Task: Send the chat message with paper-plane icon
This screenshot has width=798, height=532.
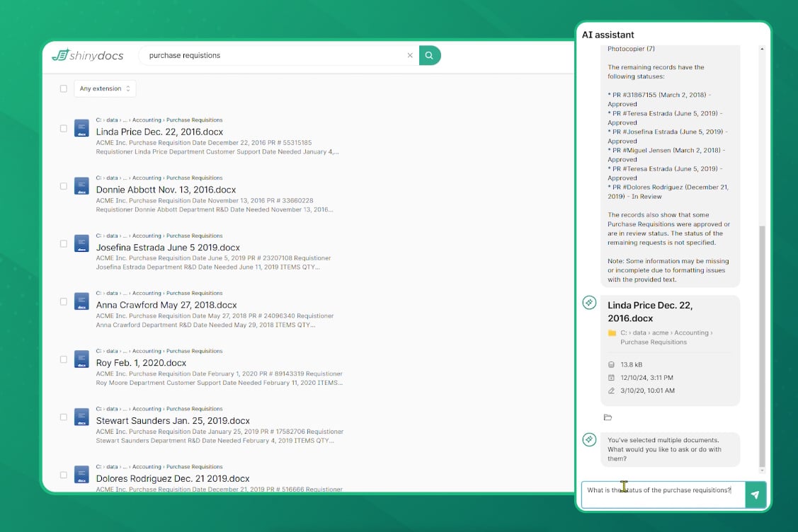Action: tap(756, 495)
